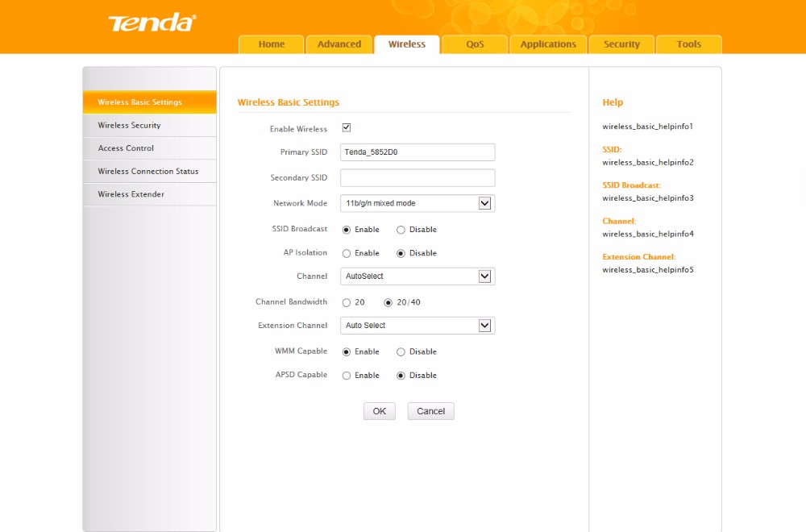The width and height of the screenshot is (806, 532).
Task: Open the Tools tab
Action: (688, 44)
